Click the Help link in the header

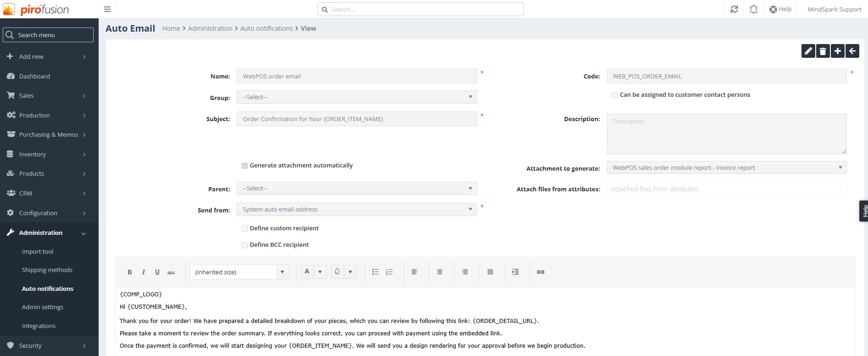click(x=780, y=9)
